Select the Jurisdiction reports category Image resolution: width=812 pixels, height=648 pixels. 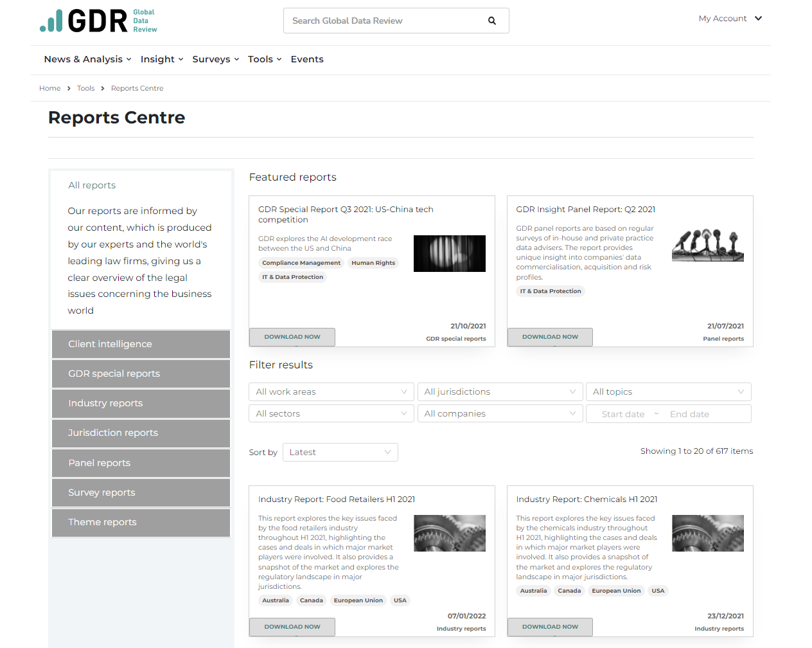point(141,433)
